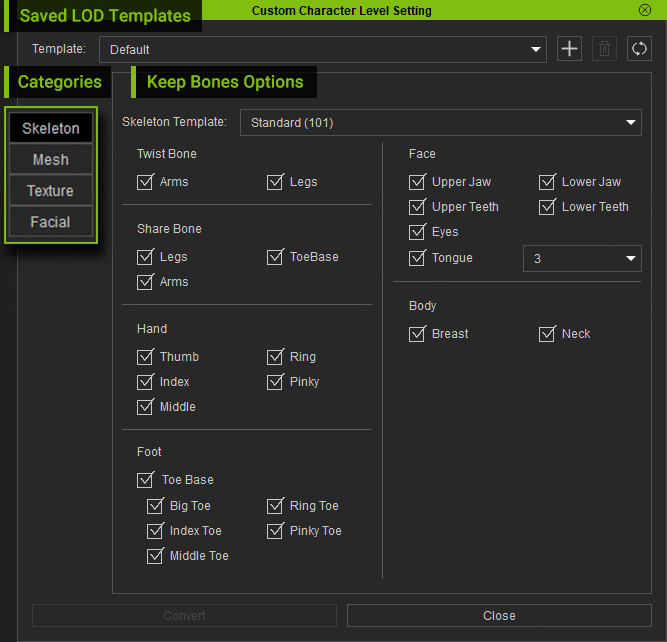
Task: Switch to the Mesh category
Action: 51,160
